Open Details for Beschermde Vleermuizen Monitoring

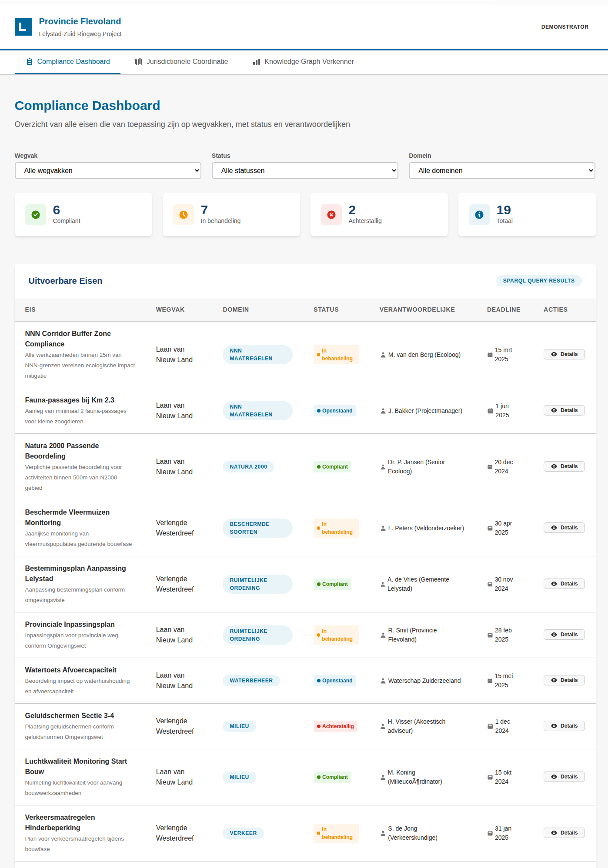click(564, 528)
